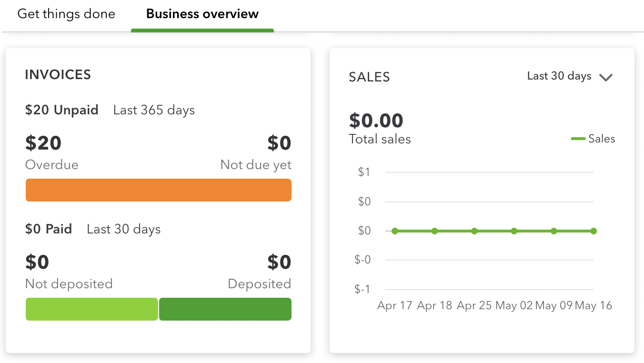
Task: Click the May 09 sales data point
Action: point(554,231)
